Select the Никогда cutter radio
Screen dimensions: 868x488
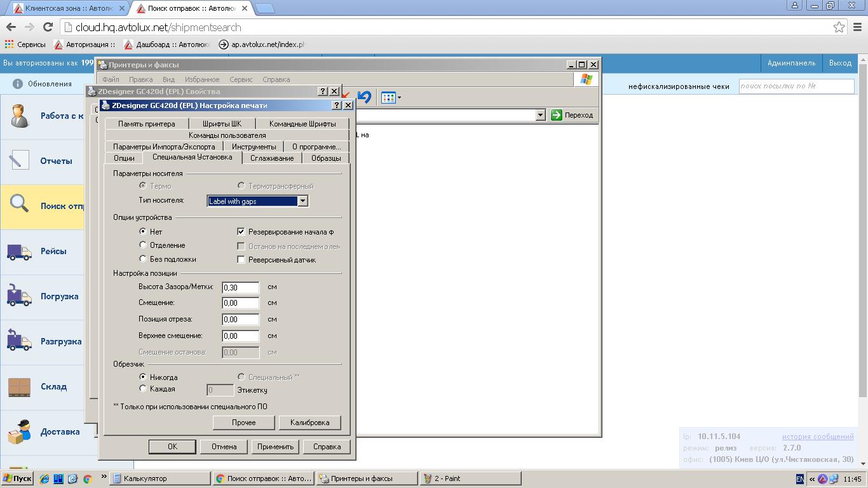(143, 377)
